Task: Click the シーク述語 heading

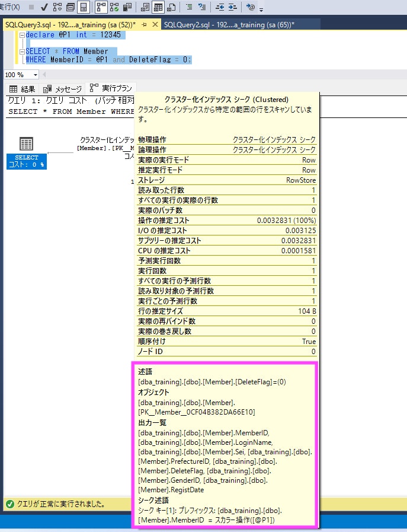Action: (x=153, y=501)
